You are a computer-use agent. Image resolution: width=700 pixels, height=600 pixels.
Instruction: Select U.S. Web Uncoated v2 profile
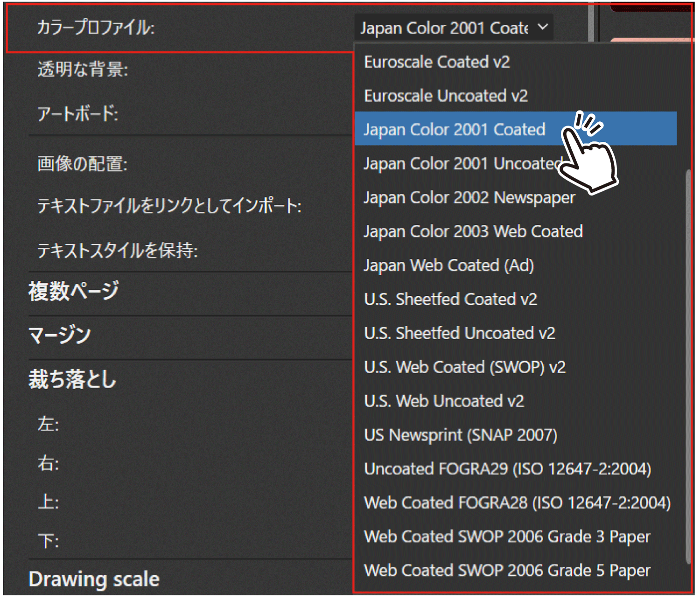point(444,401)
